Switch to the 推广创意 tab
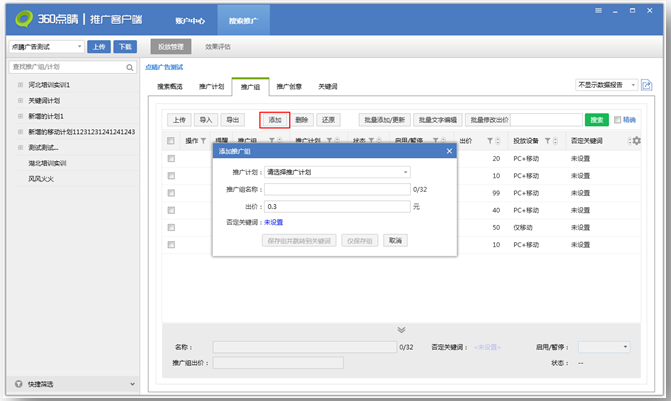 (x=289, y=87)
